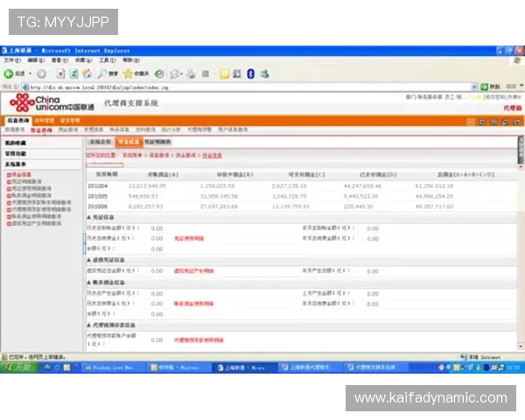Click 资金信息 in left system menu
The height and width of the screenshot is (420, 525).
click(x=21, y=174)
